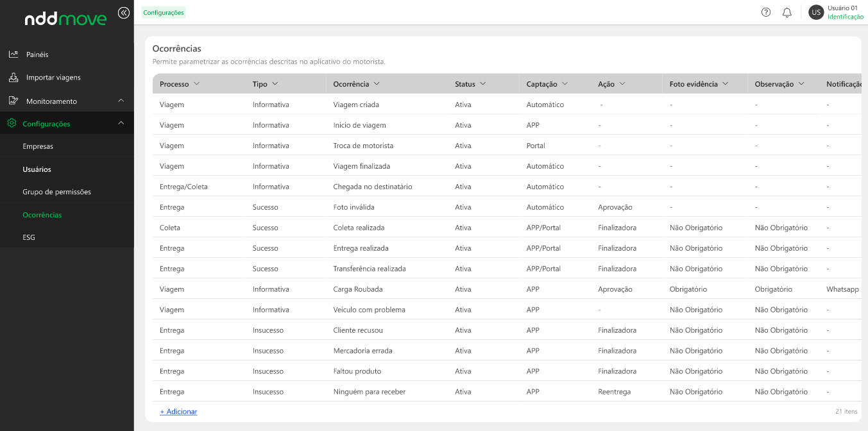
Task: Open the Foto evidência column dropdown
Action: point(726,84)
